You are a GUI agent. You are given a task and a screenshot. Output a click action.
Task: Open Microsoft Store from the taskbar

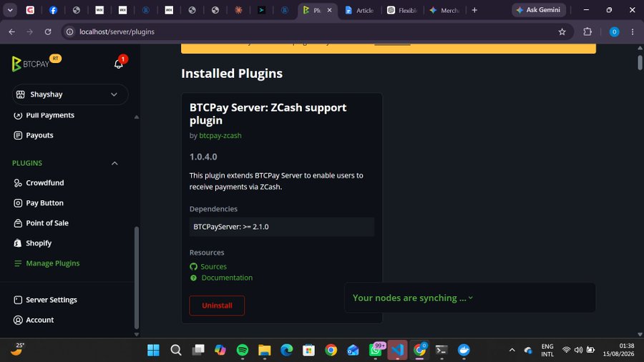coord(309,350)
